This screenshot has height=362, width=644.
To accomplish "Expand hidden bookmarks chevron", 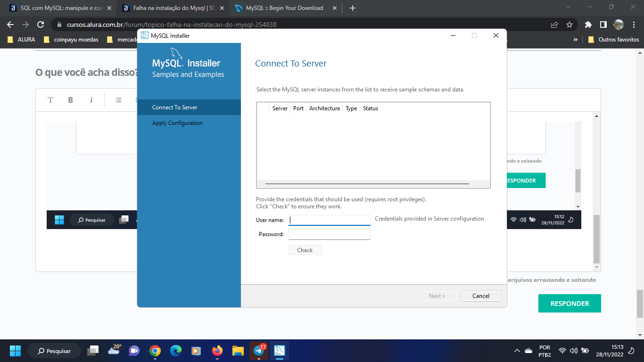I will pyautogui.click(x=575, y=40).
